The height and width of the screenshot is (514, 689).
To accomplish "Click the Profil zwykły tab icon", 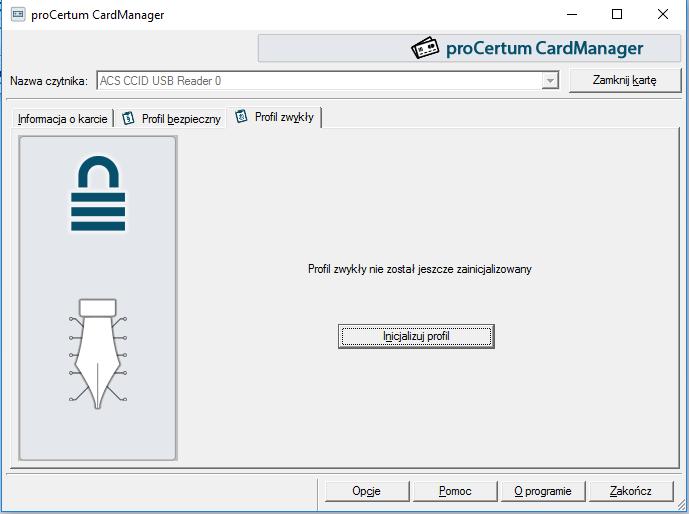I will (241, 116).
